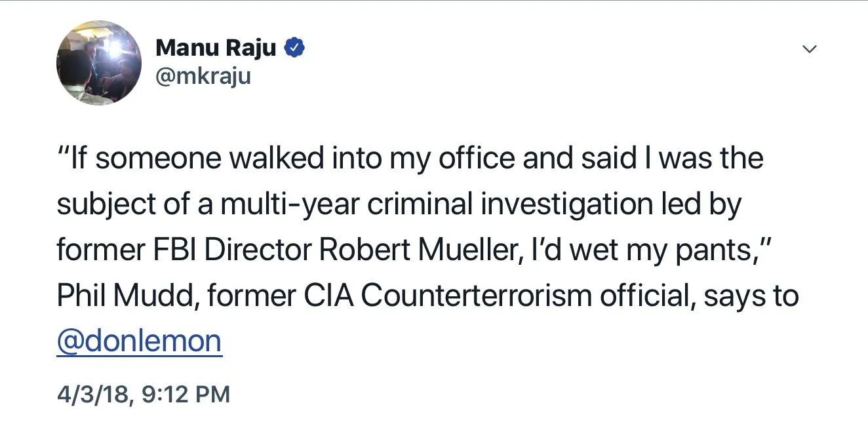This screenshot has width=868, height=424.
Task: Click the display name Manu Raju
Action: pyautogui.click(x=216, y=48)
